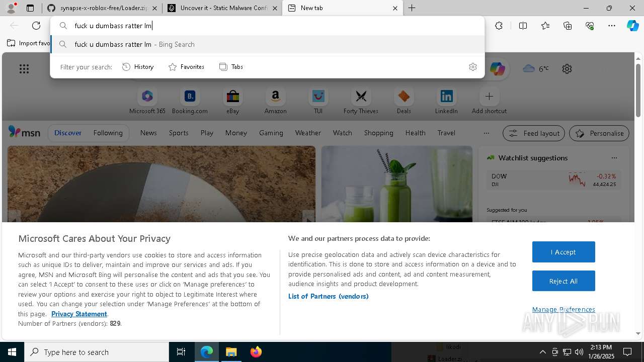Image resolution: width=644 pixels, height=362 pixels.
Task: Open the LinkedIn shortcut
Action: coord(446,101)
